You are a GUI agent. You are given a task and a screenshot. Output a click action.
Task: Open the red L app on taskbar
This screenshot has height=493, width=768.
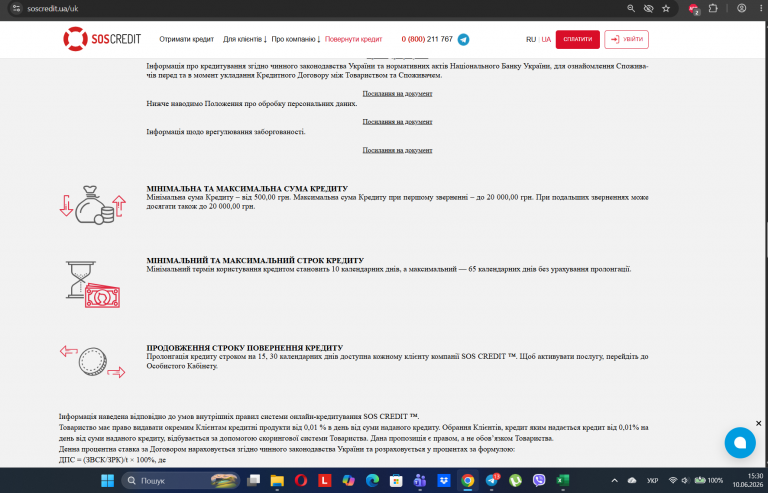[x=324, y=480]
